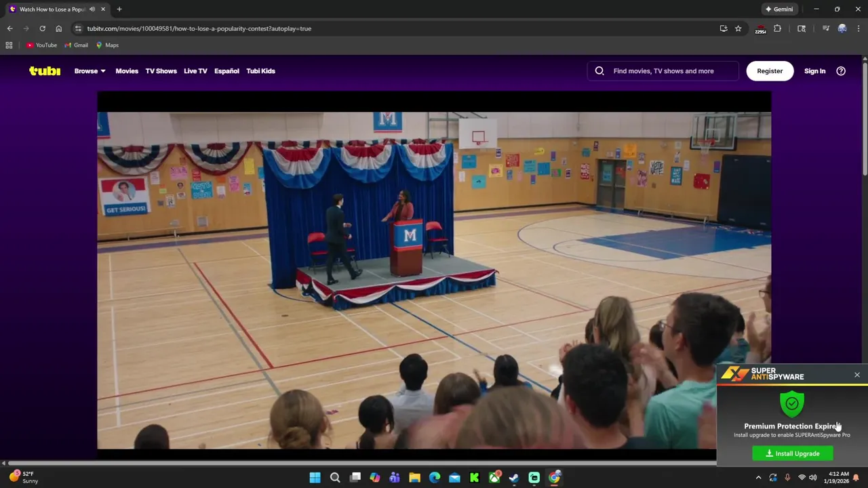Open the TV Shows section
Image resolution: width=868 pixels, height=488 pixels.
point(161,70)
